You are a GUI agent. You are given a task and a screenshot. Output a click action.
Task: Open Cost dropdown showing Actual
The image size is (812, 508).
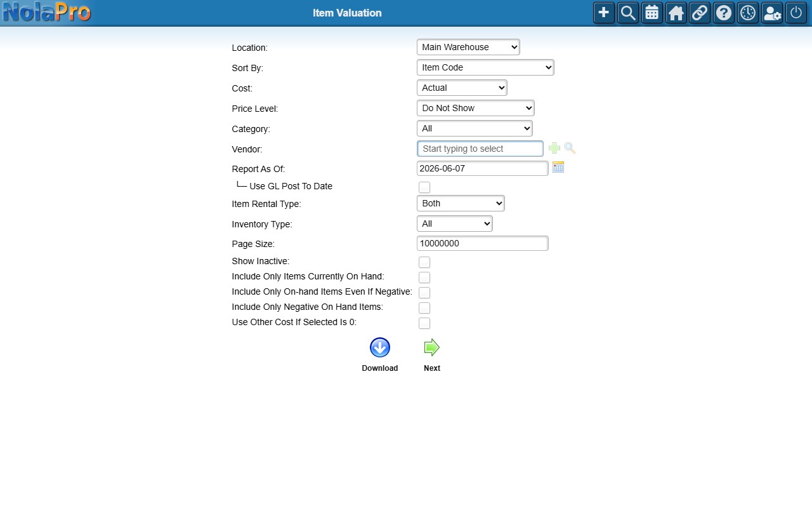(x=462, y=88)
